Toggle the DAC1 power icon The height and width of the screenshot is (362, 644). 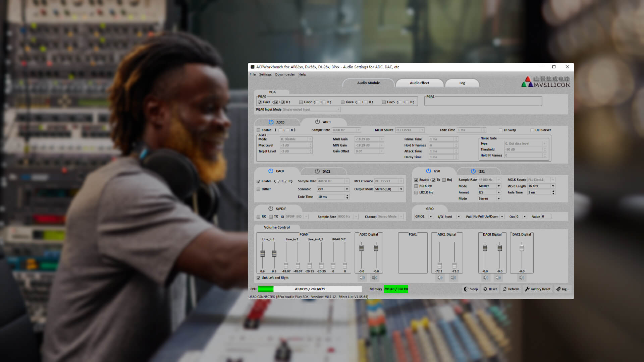click(317, 171)
